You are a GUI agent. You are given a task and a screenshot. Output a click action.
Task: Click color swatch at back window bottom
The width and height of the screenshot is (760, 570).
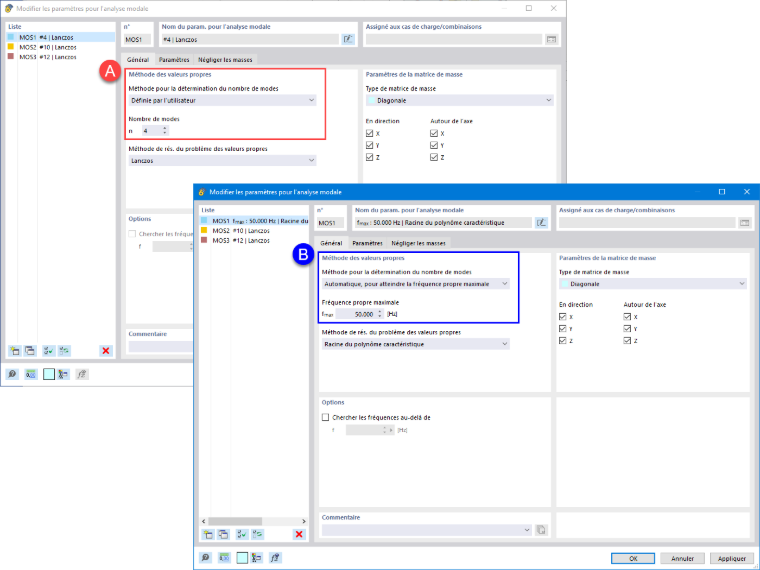point(48,374)
